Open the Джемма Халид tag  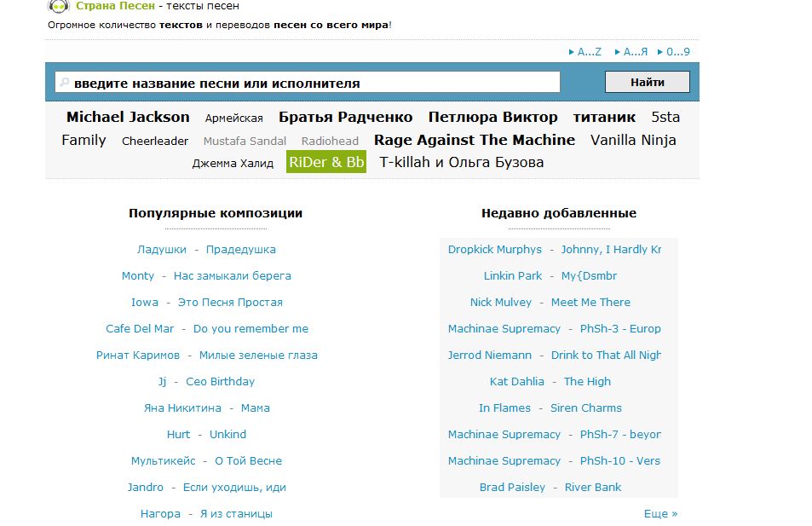click(x=233, y=163)
